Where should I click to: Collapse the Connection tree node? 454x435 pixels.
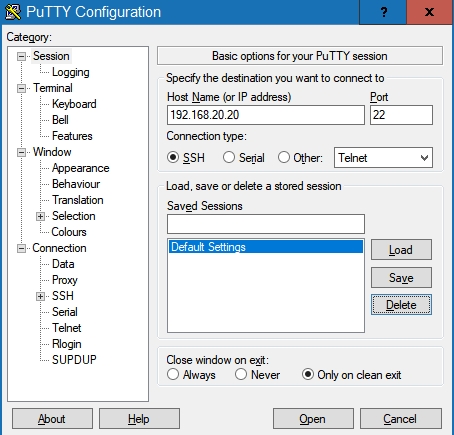[21, 248]
